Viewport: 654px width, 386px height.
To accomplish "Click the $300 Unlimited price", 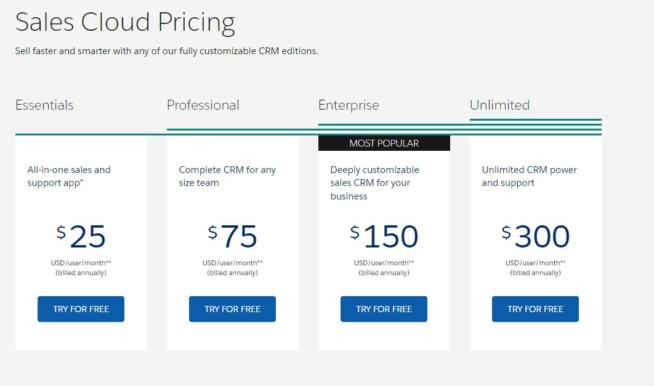I will pyautogui.click(x=535, y=236).
